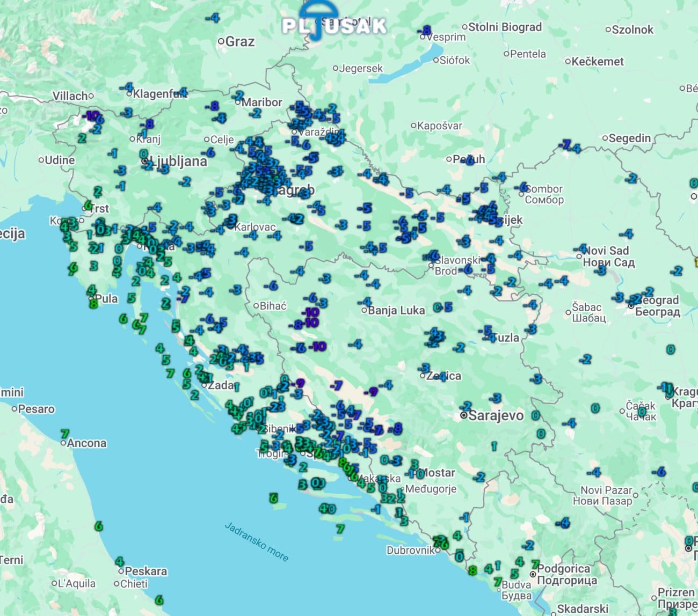Click the 6 marker south of Peskara

159,599
